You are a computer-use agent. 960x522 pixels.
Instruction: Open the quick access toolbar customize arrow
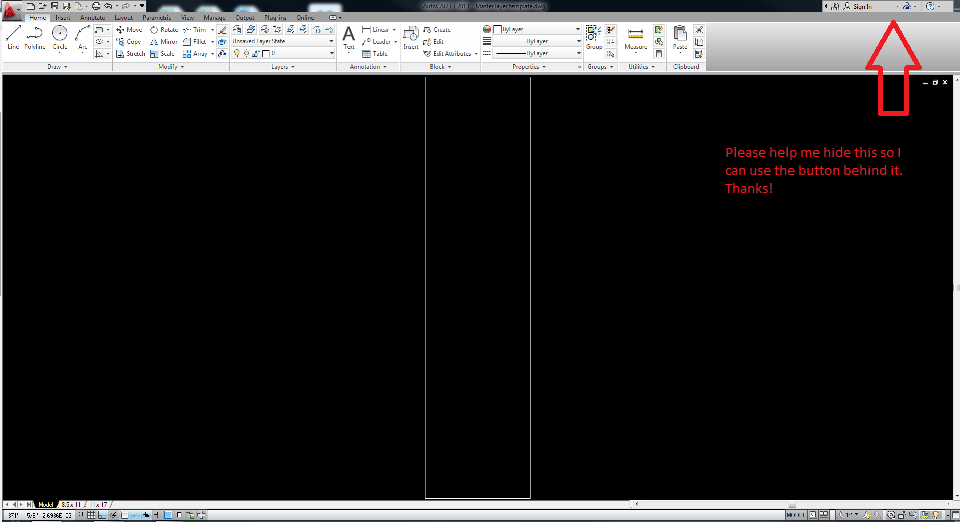click(142, 6)
